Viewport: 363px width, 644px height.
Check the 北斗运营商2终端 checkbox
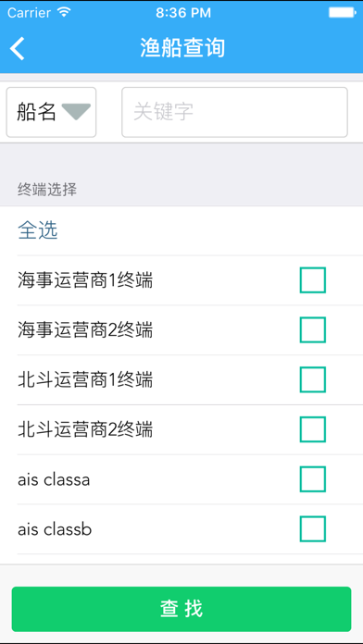[313, 429]
